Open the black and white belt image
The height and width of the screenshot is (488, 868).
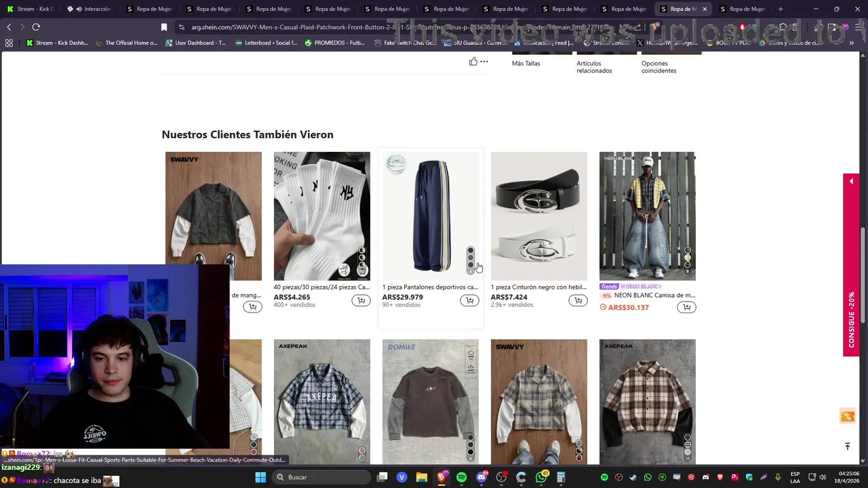[x=538, y=216]
